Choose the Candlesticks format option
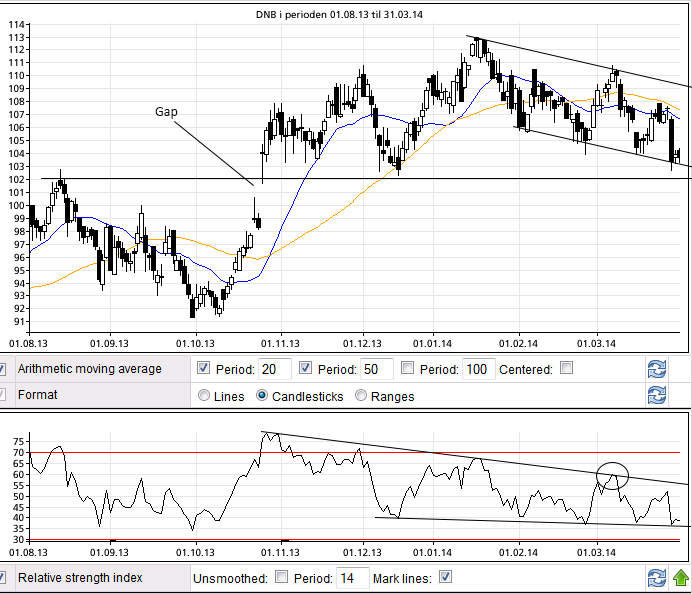The image size is (692, 594). 263,396
